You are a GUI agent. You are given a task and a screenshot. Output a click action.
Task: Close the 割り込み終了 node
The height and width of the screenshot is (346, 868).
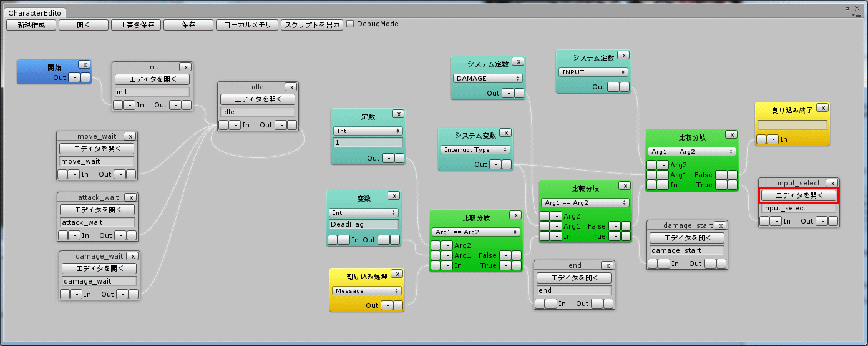coord(822,108)
